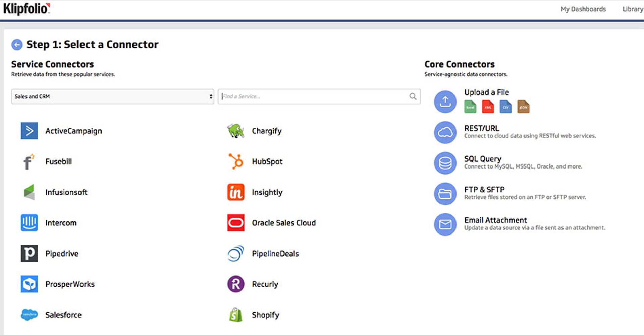Select the Shopify connector name
The image size is (644, 335).
266,315
